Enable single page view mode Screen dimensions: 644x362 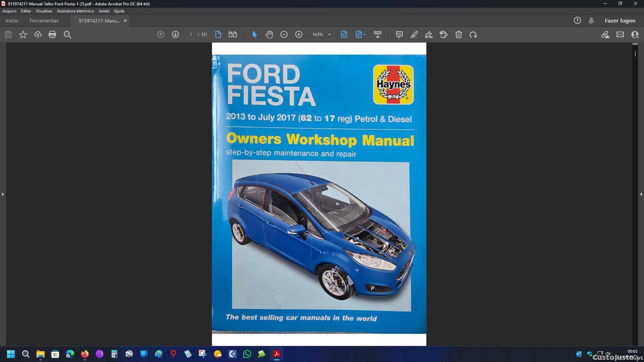[x=218, y=35]
